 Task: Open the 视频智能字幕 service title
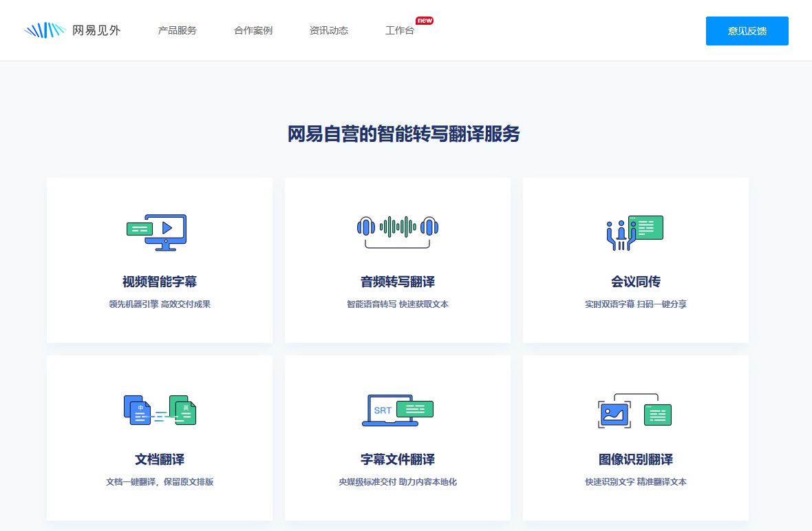160,282
